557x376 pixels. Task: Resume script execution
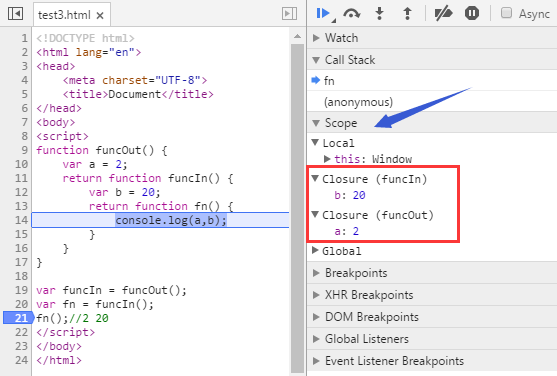tap(324, 14)
